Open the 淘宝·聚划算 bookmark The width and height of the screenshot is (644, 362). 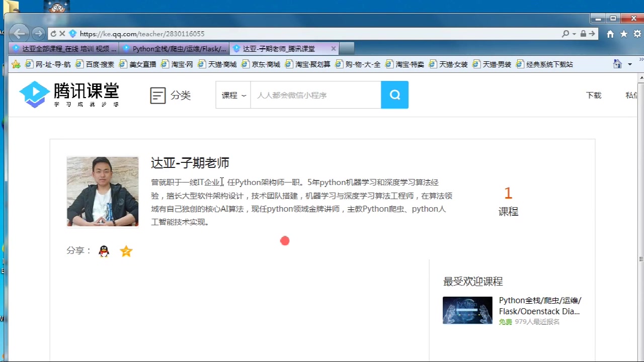click(x=308, y=64)
